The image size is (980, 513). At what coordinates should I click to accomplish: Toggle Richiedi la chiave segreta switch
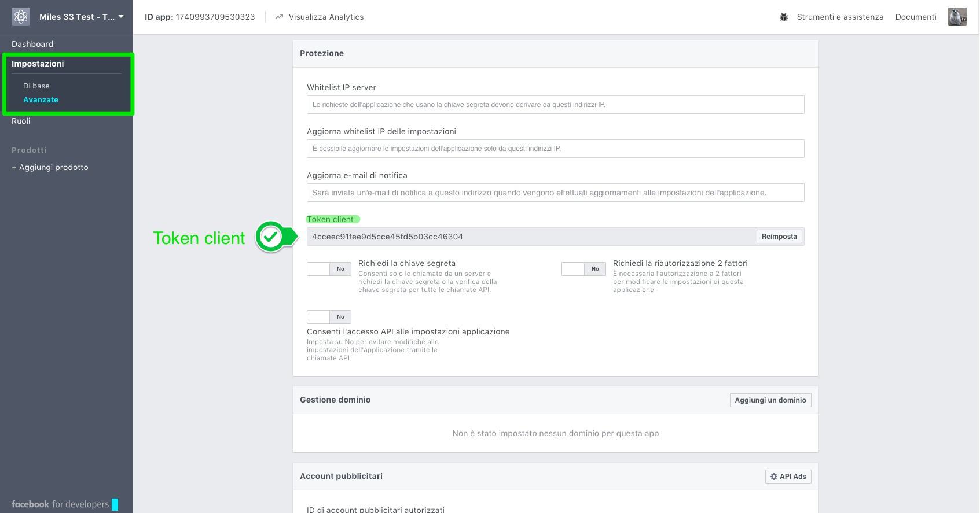pyautogui.click(x=329, y=269)
